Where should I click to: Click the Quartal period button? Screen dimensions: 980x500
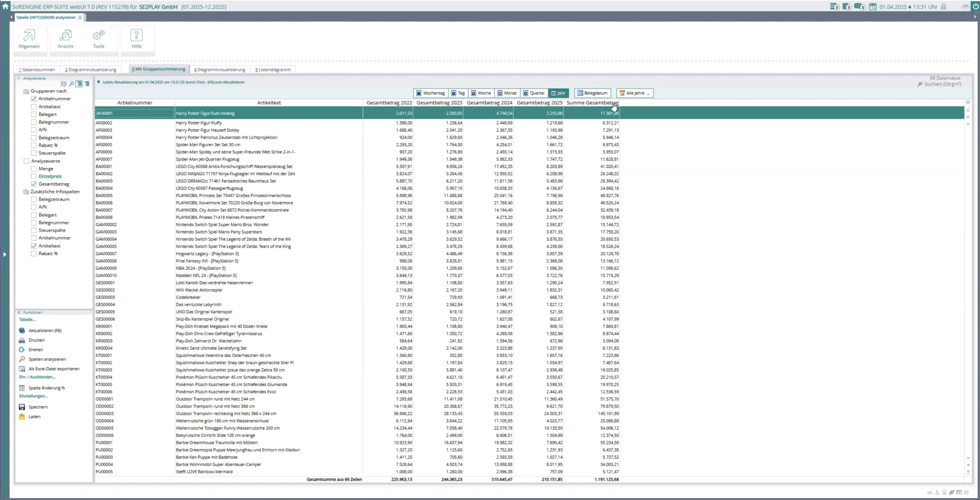coord(534,93)
